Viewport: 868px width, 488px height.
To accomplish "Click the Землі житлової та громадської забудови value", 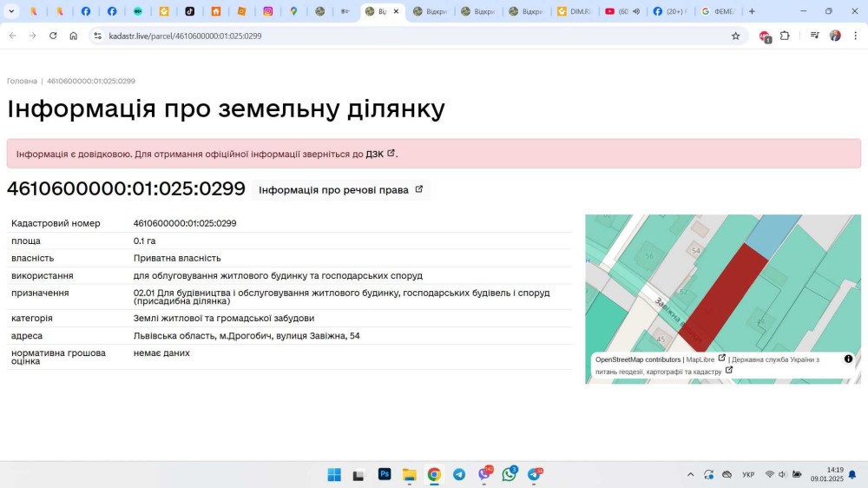I will coord(224,318).
